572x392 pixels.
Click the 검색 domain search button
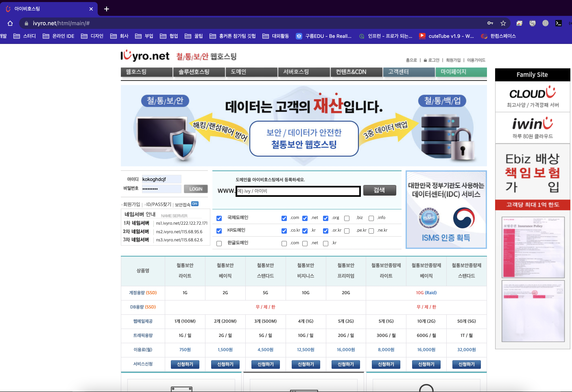click(380, 190)
